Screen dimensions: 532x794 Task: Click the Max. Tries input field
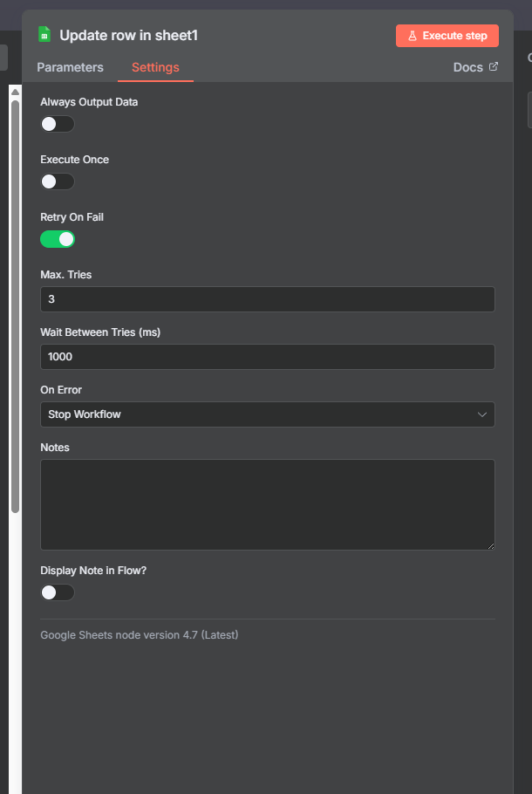tap(267, 299)
